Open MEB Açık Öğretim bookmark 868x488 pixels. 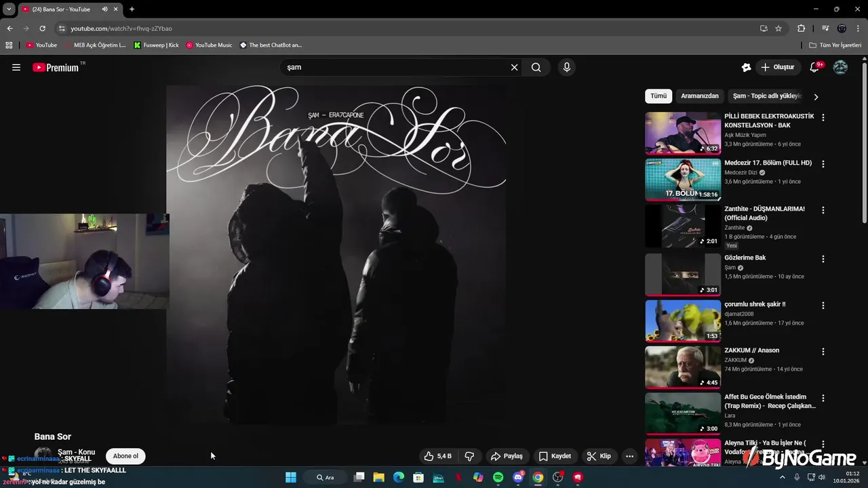(x=96, y=45)
